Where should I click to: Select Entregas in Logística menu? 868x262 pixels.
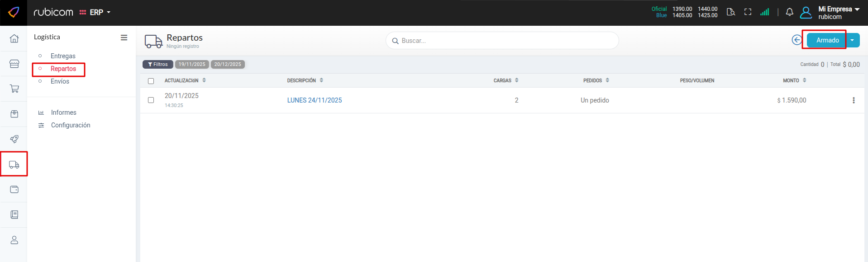click(x=63, y=56)
